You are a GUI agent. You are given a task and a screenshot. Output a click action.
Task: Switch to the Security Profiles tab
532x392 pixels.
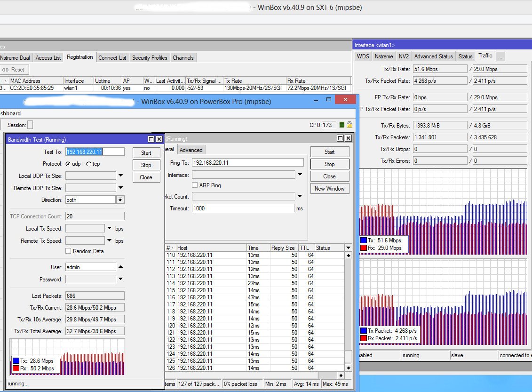(x=150, y=58)
